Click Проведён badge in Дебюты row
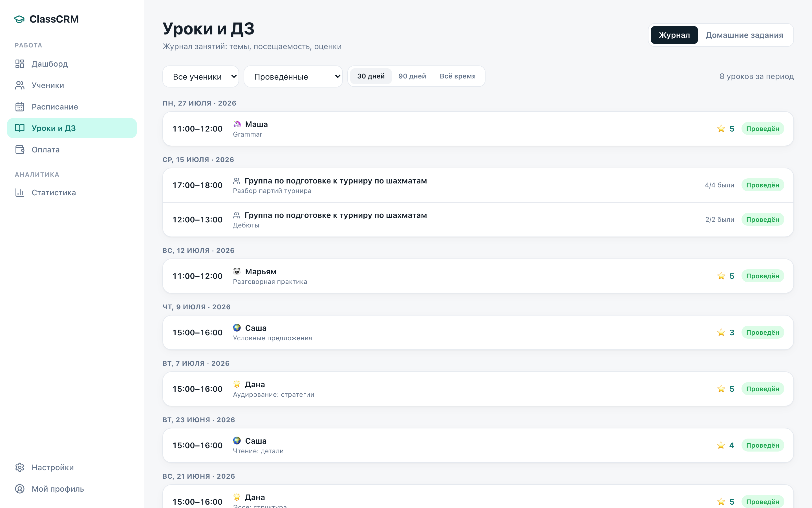Viewport: 812px width, 508px height. tap(762, 219)
